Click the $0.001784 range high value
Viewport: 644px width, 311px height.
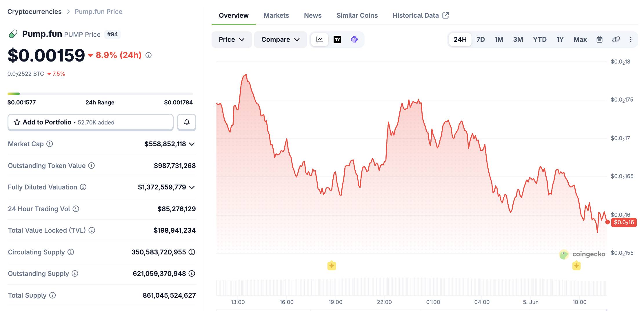click(x=178, y=102)
